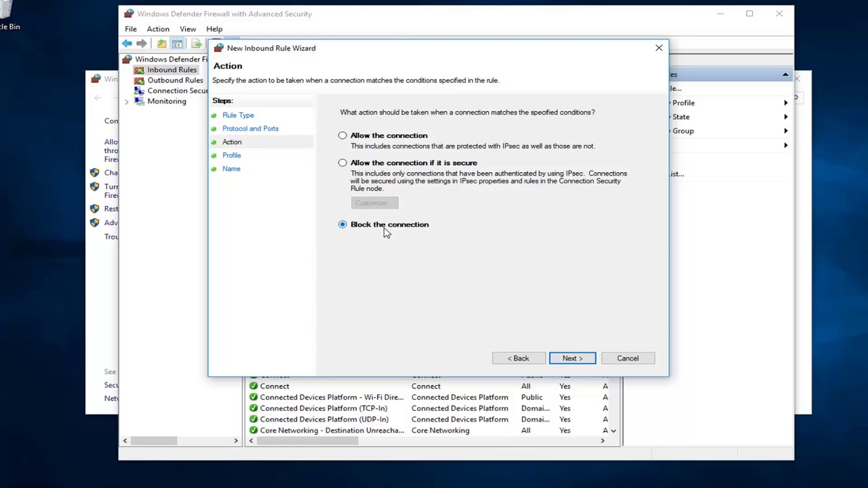The height and width of the screenshot is (488, 868).
Task: Click the shield icon next to 'Rest' in the background window
Action: pyautogui.click(x=94, y=209)
